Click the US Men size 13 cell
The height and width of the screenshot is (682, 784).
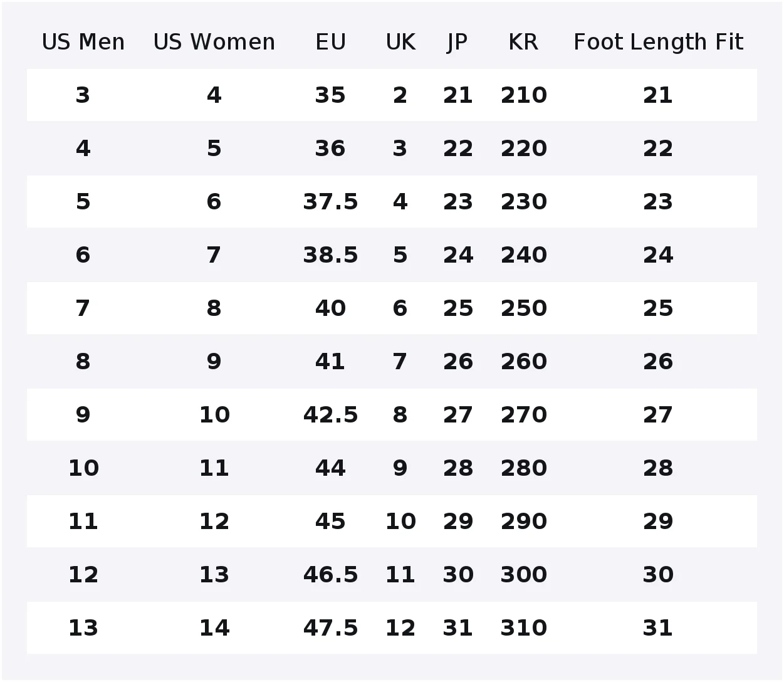click(83, 628)
